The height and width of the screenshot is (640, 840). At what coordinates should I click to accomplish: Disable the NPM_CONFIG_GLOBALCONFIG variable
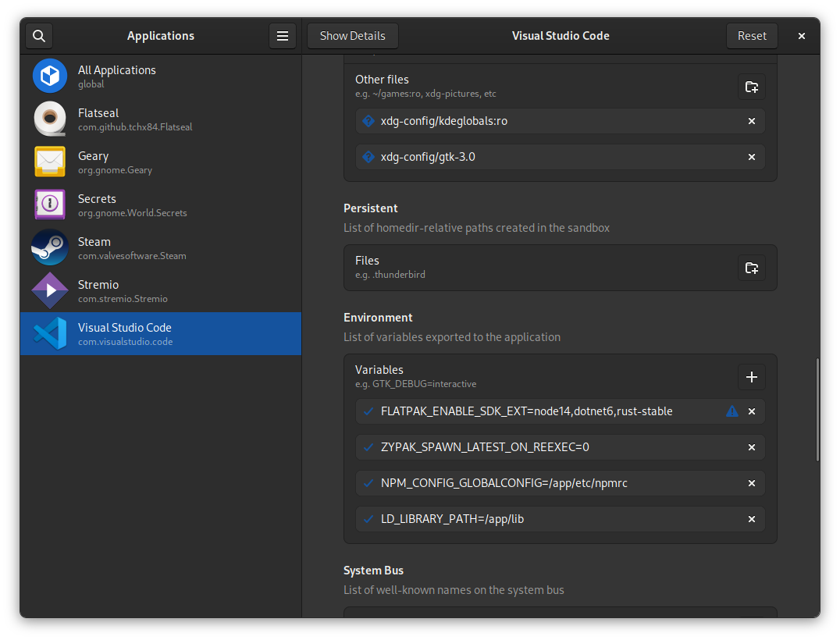point(368,483)
